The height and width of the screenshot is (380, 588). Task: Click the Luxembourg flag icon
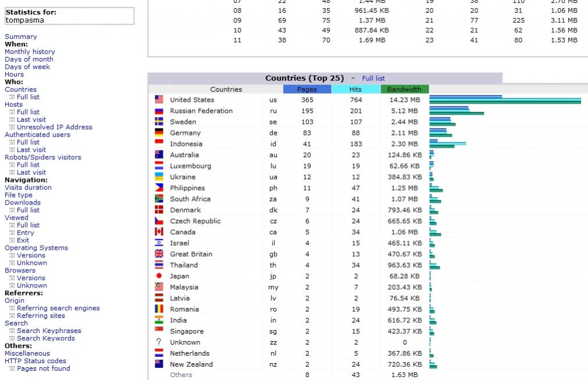(x=159, y=165)
